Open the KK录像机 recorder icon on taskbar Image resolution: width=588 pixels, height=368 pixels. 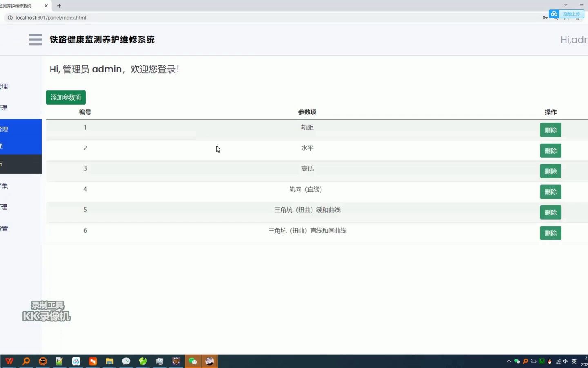pyautogui.click(x=209, y=361)
